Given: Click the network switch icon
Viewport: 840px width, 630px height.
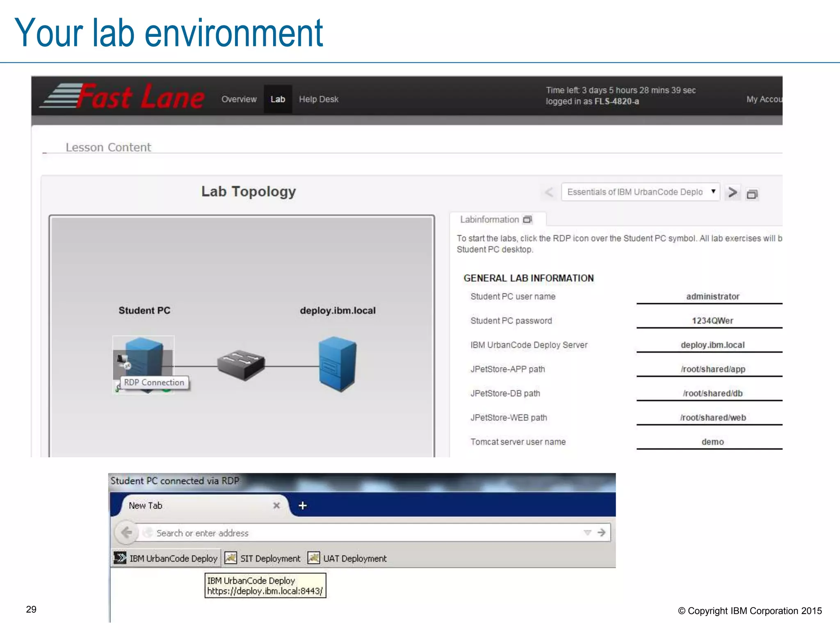Looking at the screenshot, I should click(x=241, y=365).
